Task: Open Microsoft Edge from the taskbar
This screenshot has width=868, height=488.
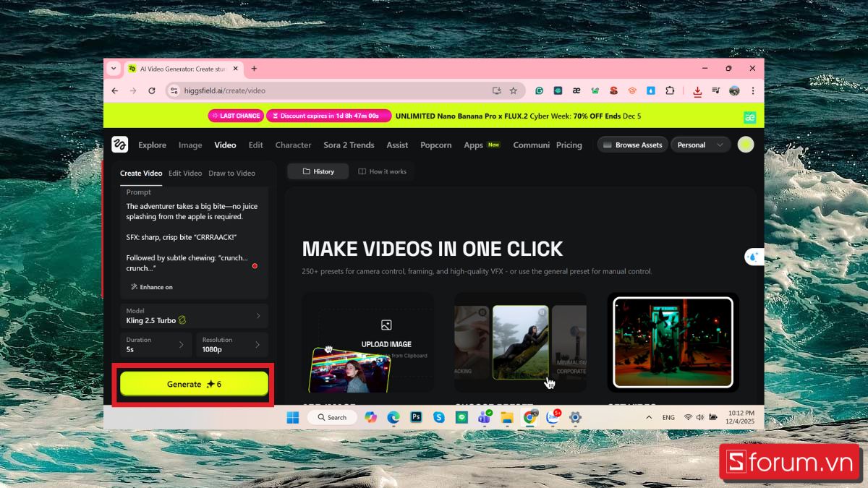Action: [393, 417]
